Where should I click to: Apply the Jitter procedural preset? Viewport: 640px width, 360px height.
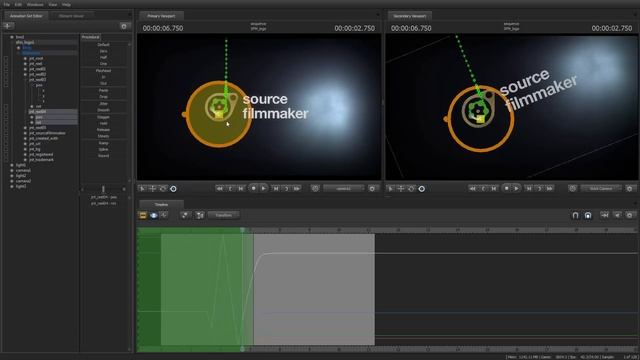pos(103,104)
